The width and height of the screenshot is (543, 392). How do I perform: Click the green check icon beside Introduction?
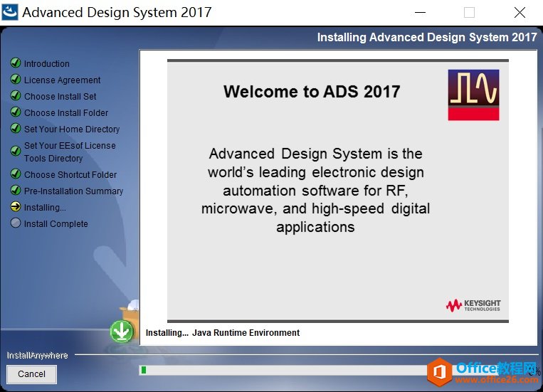16,63
